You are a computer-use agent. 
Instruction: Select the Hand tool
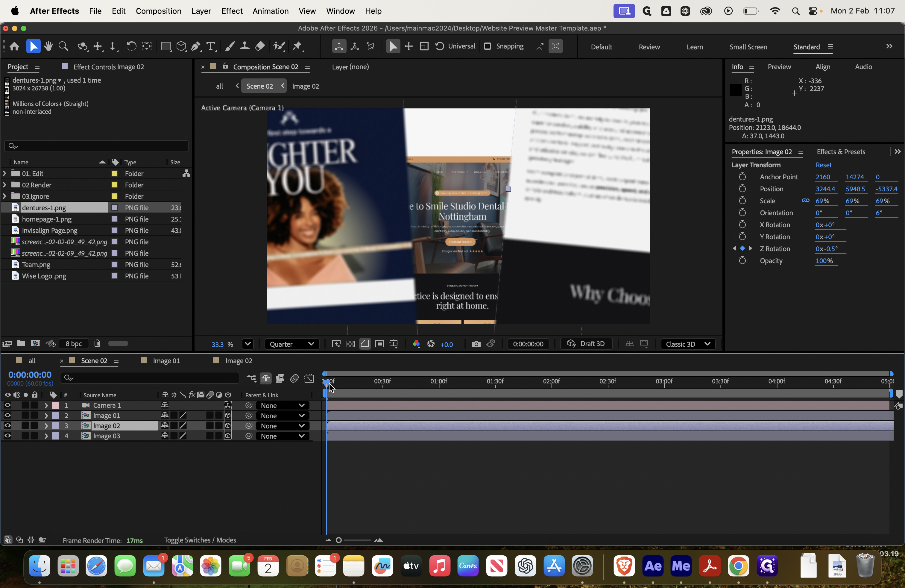[x=48, y=46]
